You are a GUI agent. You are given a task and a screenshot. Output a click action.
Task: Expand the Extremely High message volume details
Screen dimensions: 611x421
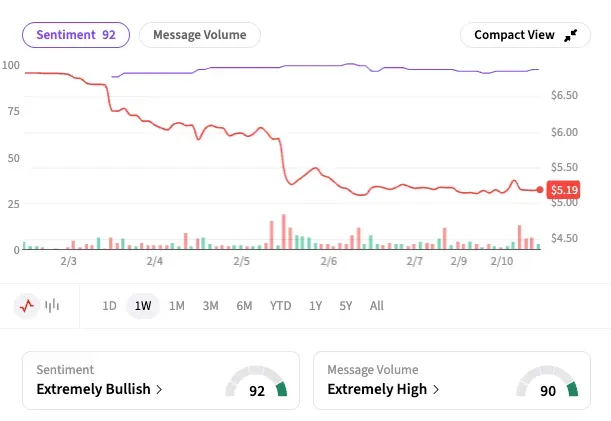[x=384, y=389]
